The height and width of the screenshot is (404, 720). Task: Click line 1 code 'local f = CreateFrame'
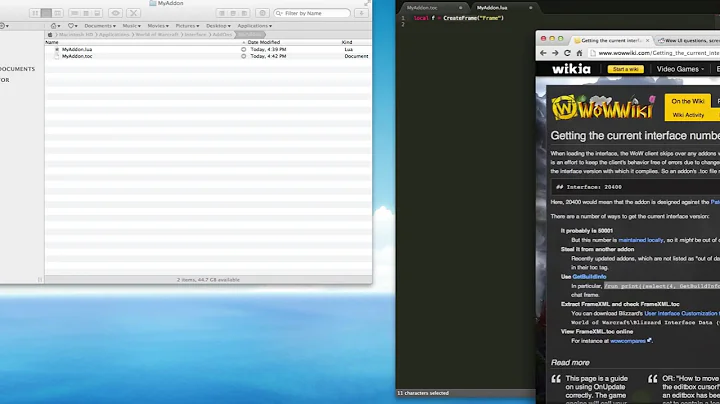(x=459, y=18)
